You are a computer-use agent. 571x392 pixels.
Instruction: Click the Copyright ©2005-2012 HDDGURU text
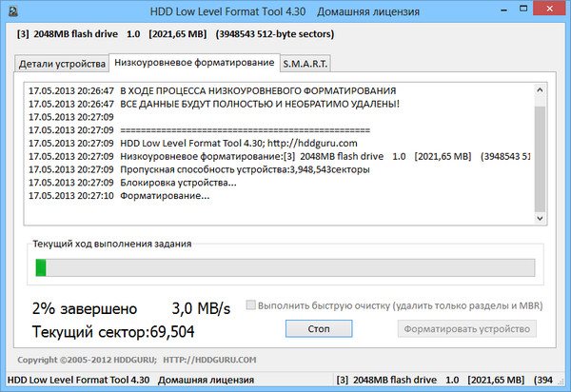coord(86,360)
